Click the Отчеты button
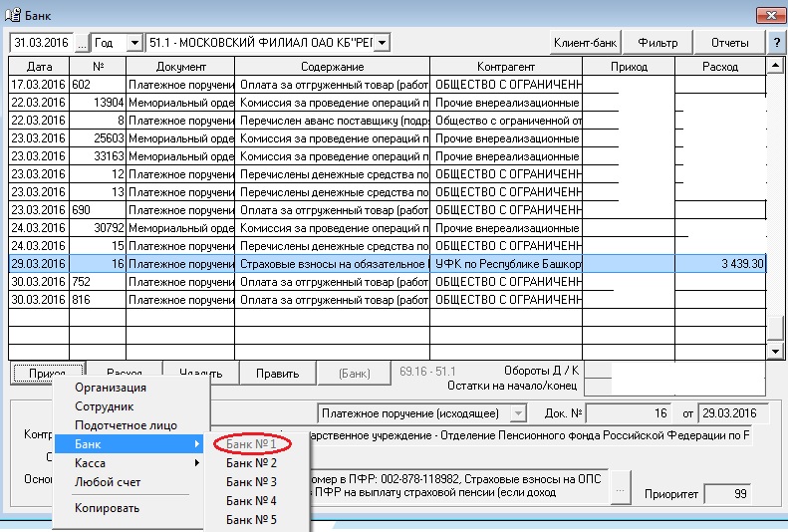 point(729,43)
